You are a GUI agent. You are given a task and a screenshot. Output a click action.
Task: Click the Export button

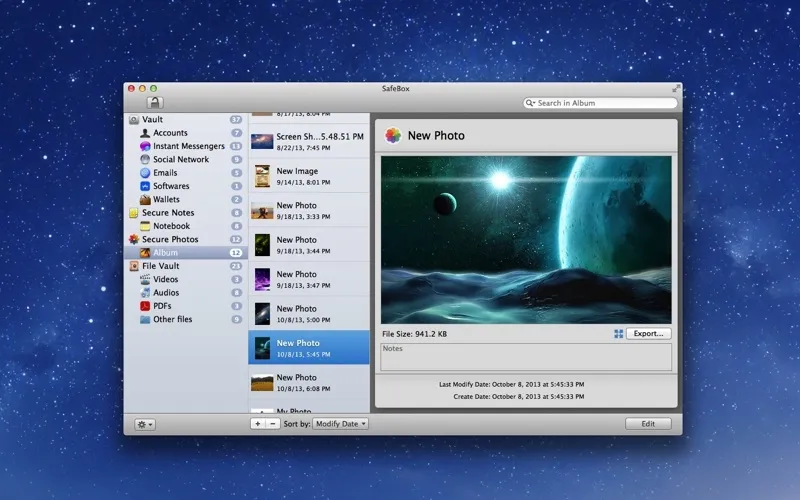pos(648,333)
